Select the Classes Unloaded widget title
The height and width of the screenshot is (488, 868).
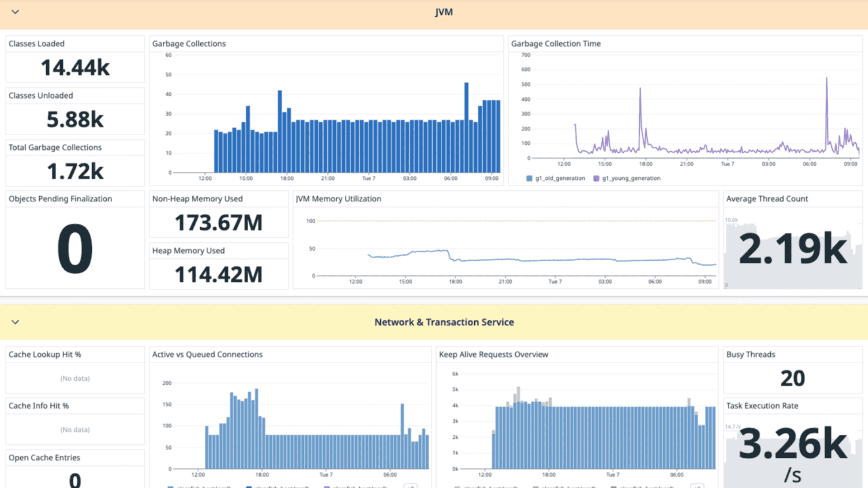(41, 96)
